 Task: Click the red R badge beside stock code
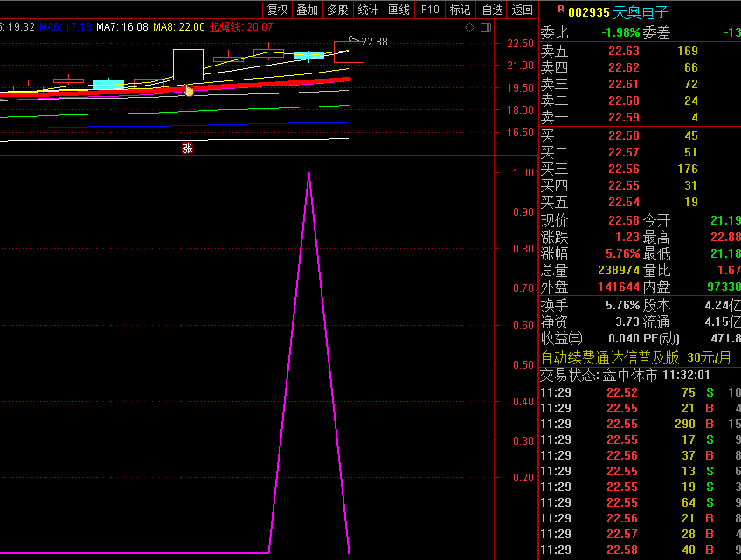[560, 10]
